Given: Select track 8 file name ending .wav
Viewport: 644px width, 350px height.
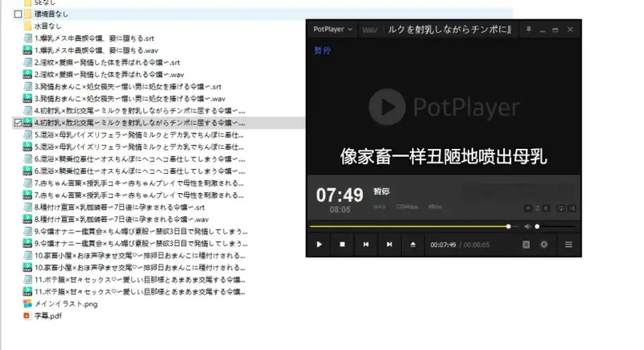Looking at the screenshot, I should 121,219.
